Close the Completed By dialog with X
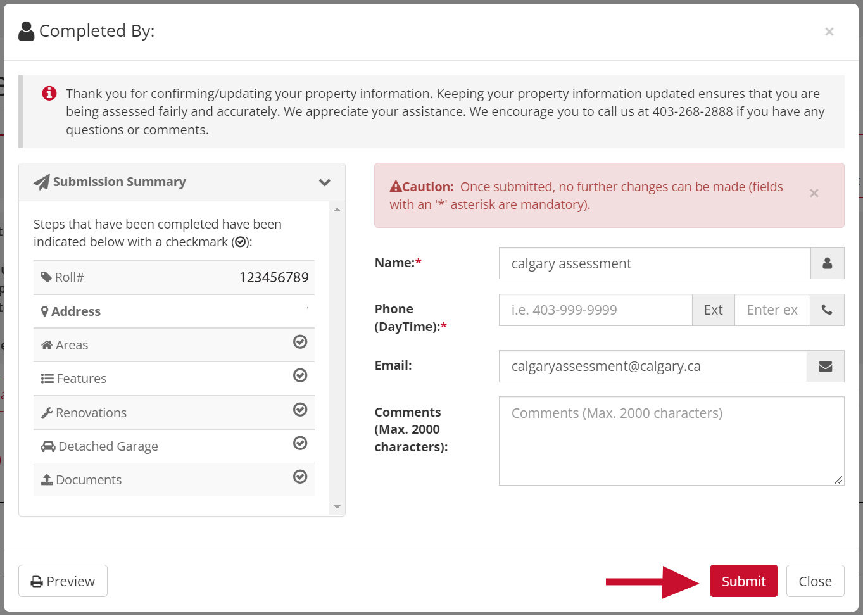The width and height of the screenshot is (863, 616). (829, 32)
